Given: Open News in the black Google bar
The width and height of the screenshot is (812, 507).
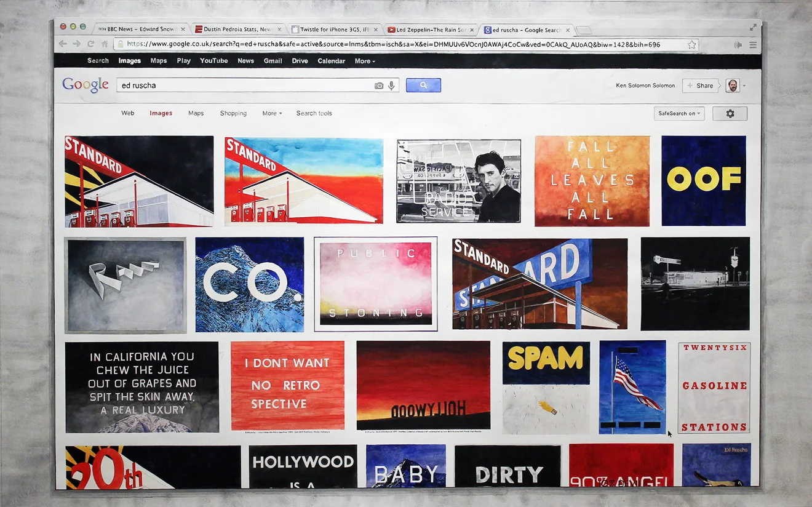Looking at the screenshot, I should pyautogui.click(x=246, y=61).
